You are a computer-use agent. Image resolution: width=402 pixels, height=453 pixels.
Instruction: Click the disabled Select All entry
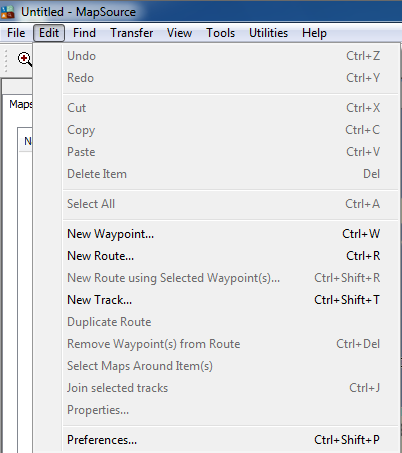point(223,204)
